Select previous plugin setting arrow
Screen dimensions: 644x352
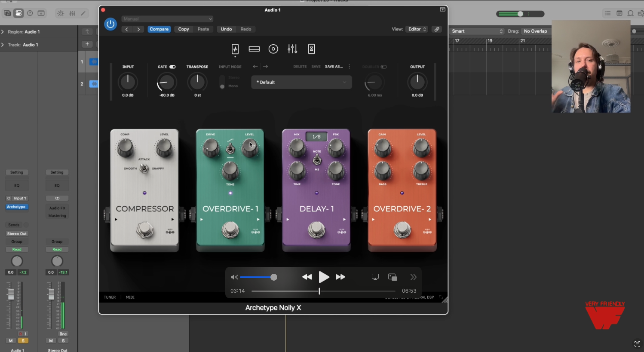tap(127, 29)
